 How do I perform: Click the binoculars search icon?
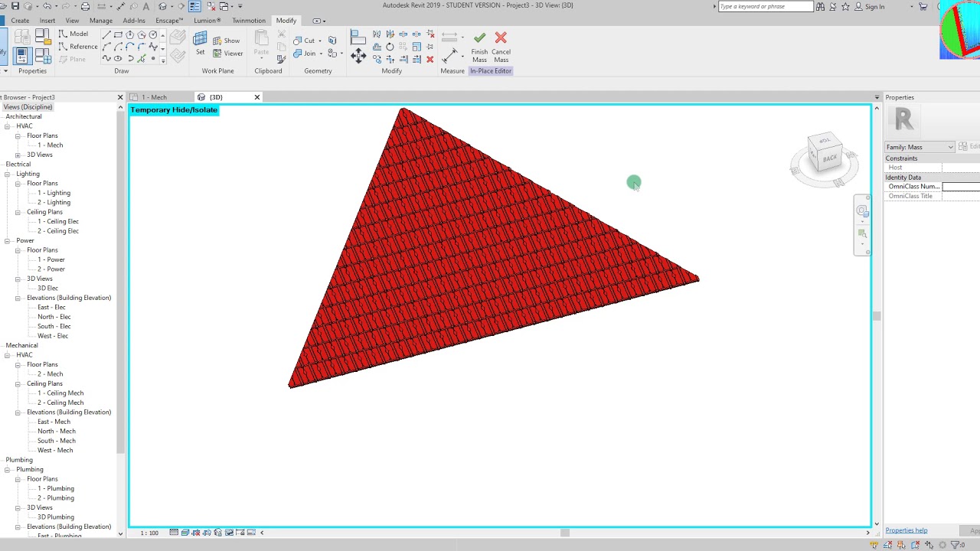(821, 6)
